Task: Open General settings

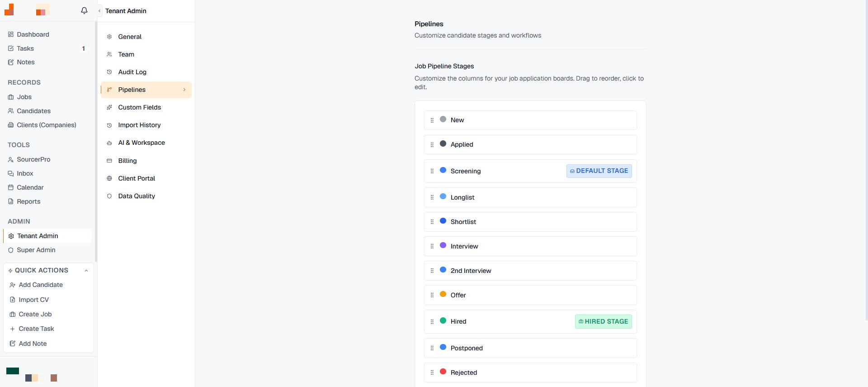Action: (x=146, y=37)
